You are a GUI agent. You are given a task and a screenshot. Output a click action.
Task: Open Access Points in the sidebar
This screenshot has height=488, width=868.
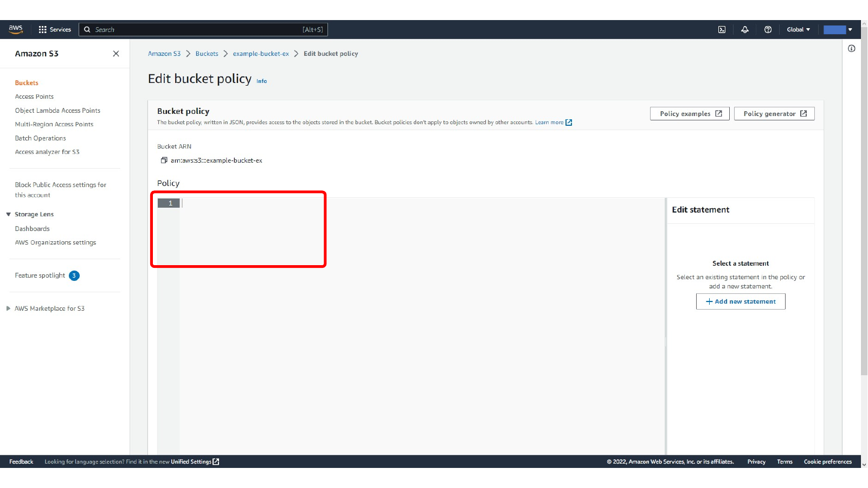click(34, 97)
